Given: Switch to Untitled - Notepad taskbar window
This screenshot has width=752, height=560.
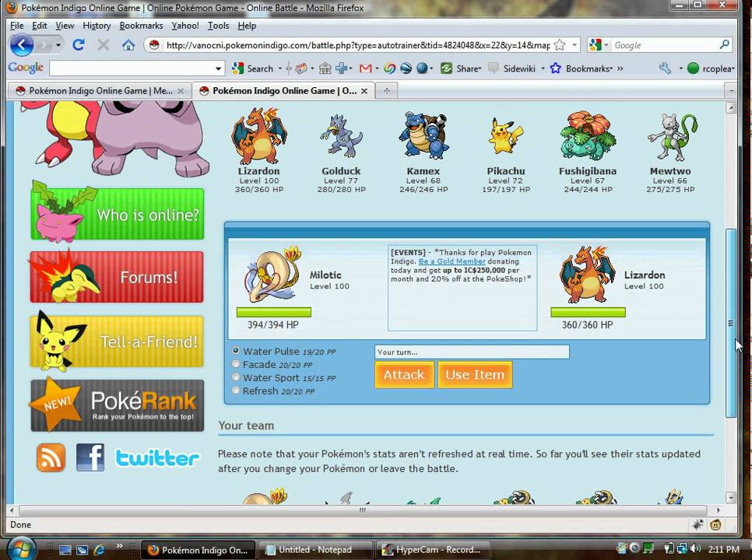Looking at the screenshot, I should point(315,550).
